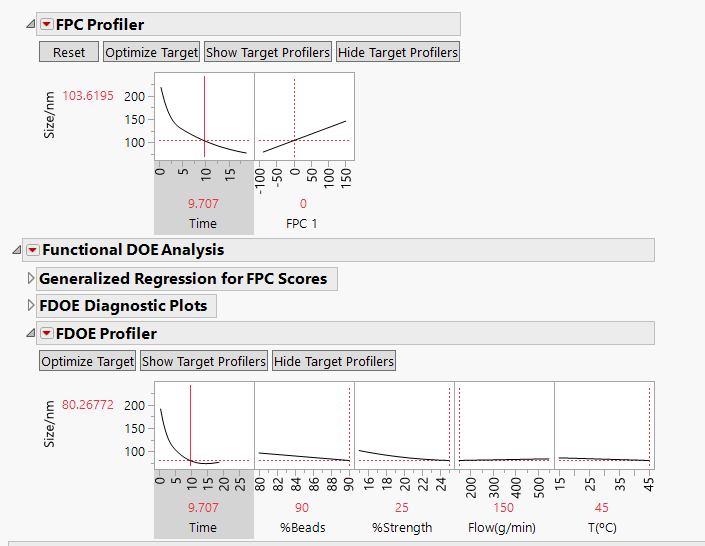Click the %Strength dotted vertical setting line
This screenshot has height=546, width=705.
449,426
